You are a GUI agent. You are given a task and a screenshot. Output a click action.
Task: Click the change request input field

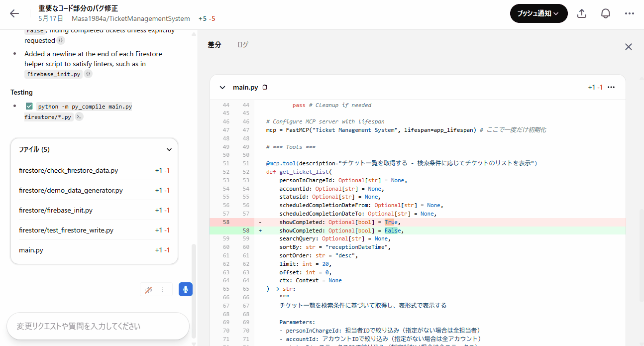tap(98, 326)
